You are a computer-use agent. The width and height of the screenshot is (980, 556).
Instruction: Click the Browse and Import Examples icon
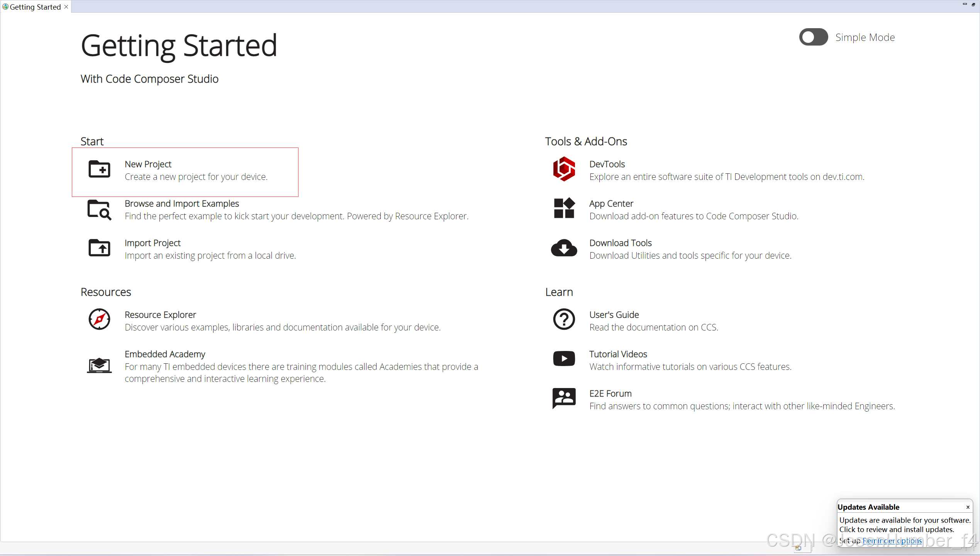pyautogui.click(x=99, y=210)
